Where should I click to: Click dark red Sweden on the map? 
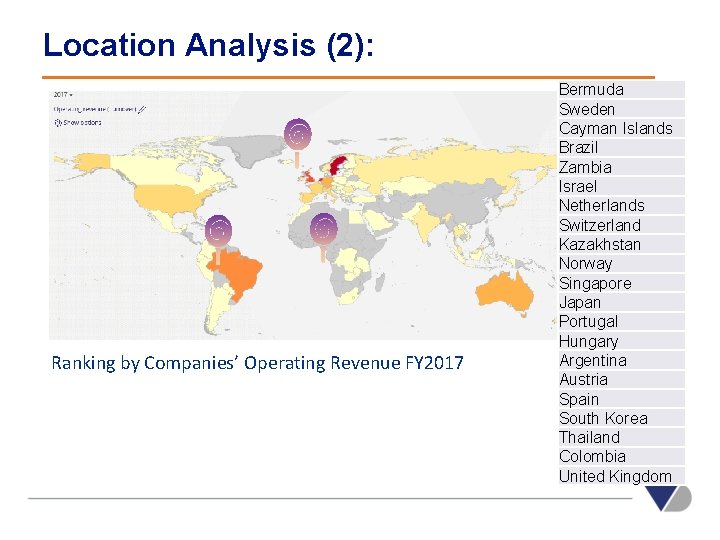[338, 164]
